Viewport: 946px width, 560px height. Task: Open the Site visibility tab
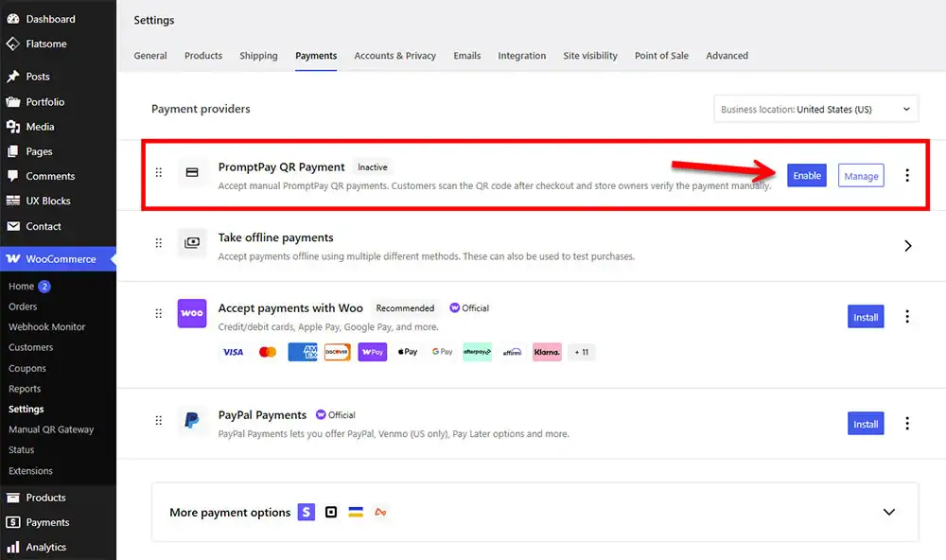pyautogui.click(x=590, y=56)
